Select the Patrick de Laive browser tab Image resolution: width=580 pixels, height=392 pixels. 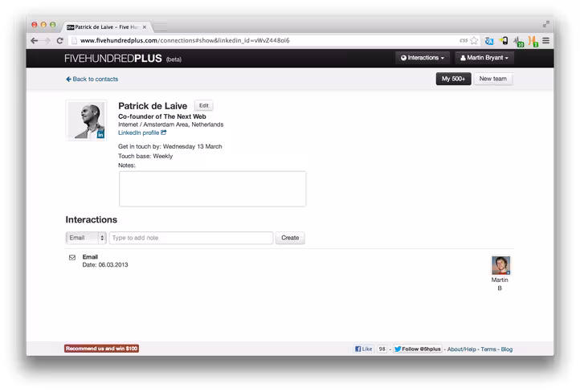pos(106,27)
